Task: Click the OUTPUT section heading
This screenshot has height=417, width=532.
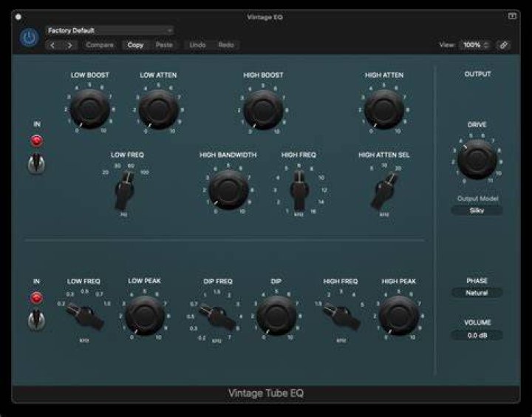Action: coord(477,74)
